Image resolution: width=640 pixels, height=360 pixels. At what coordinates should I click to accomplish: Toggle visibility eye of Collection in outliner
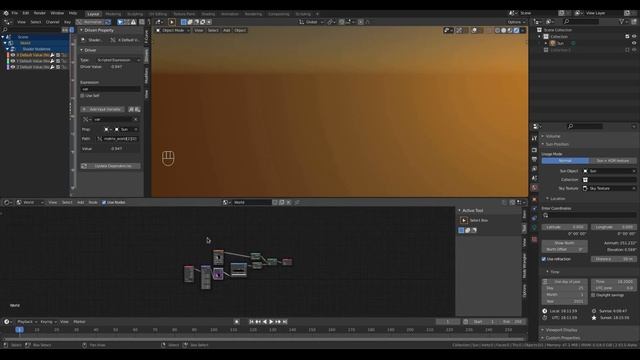point(634,36)
